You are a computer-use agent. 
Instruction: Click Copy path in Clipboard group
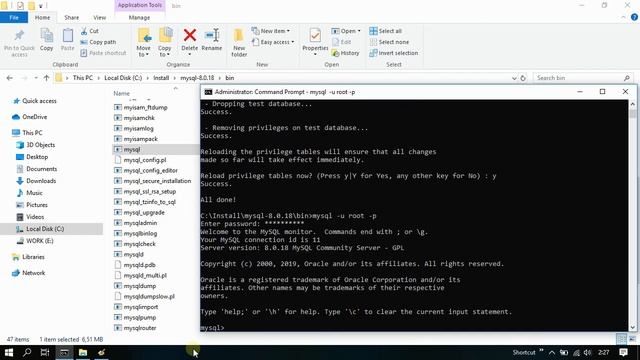(x=98, y=42)
